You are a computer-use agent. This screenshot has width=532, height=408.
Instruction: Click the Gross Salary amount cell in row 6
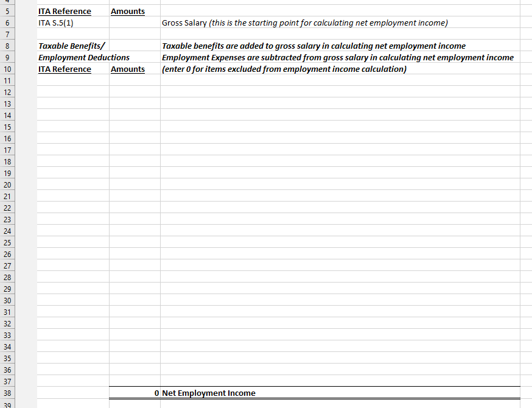tap(135, 23)
